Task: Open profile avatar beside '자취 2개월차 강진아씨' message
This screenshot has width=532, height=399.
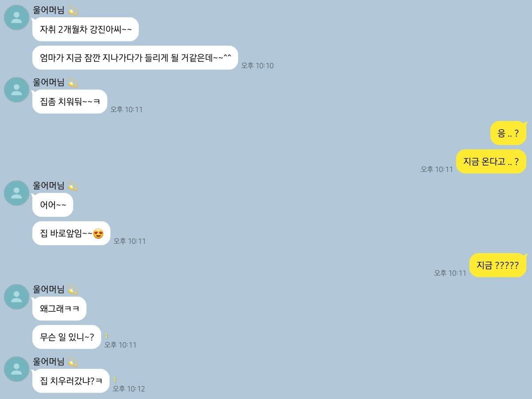Action: pos(16,18)
